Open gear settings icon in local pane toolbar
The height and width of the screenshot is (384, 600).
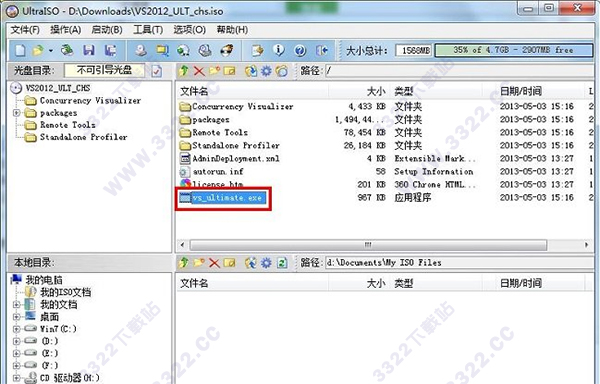[266, 263]
